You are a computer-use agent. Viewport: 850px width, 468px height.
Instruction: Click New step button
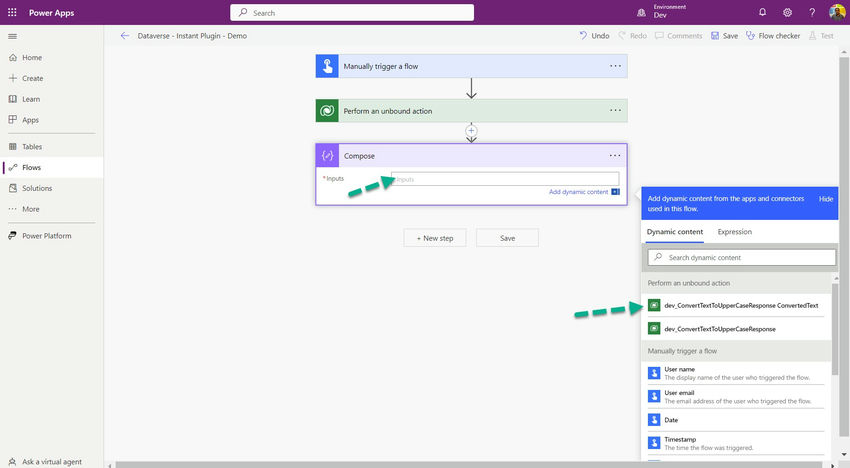435,238
